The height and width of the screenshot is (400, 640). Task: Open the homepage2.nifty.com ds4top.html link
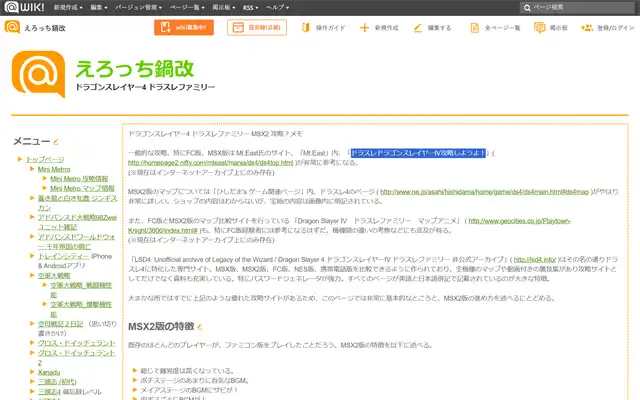point(211,162)
